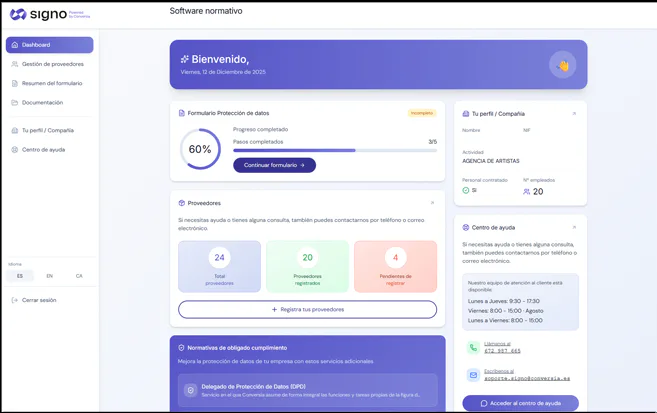Switch language to CA
The width and height of the screenshot is (657, 413).
pos(79,276)
